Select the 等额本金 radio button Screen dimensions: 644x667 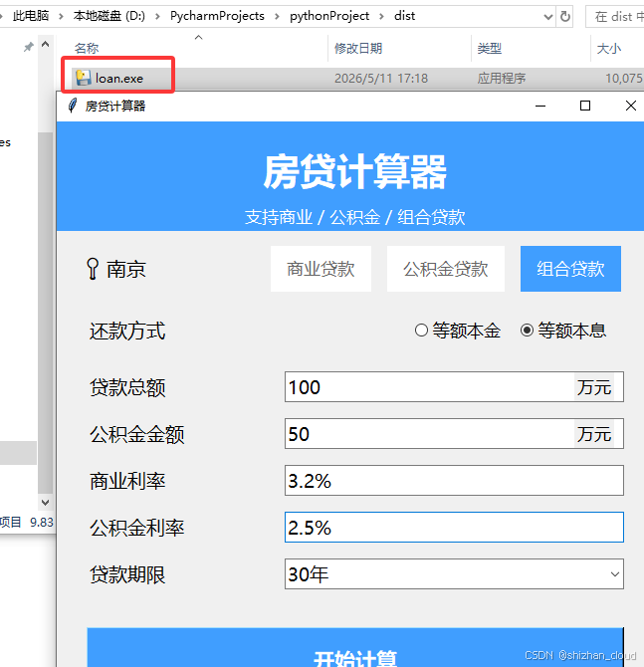tap(421, 331)
